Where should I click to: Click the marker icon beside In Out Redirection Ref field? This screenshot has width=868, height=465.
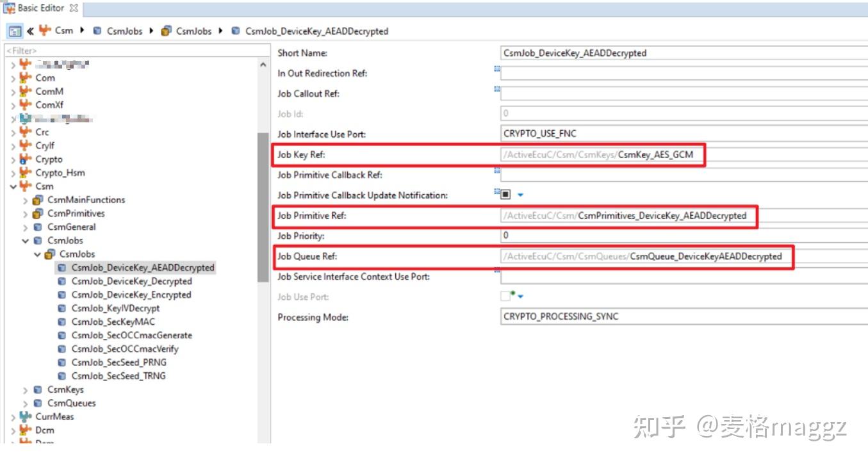pyautogui.click(x=497, y=69)
